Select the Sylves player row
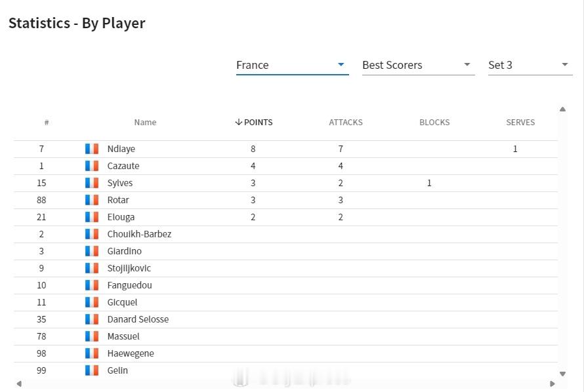Image resolution: width=584 pixels, height=392 pixels. pyautogui.click(x=285, y=183)
